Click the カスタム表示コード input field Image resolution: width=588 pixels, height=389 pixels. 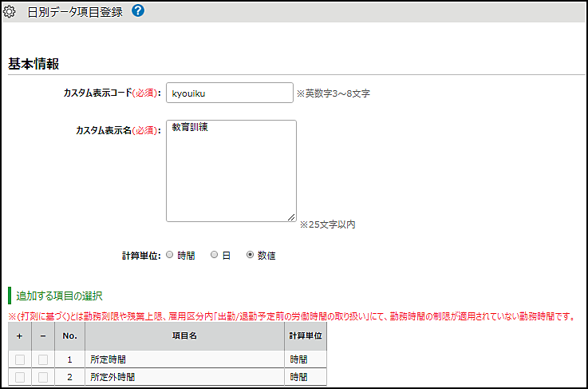(230, 93)
